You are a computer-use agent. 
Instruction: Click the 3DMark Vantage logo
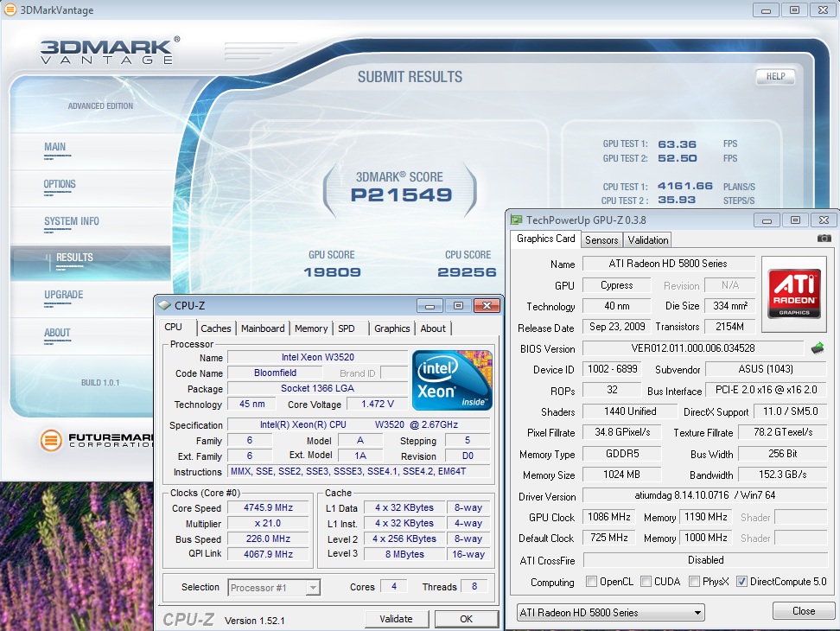pyautogui.click(x=110, y=51)
